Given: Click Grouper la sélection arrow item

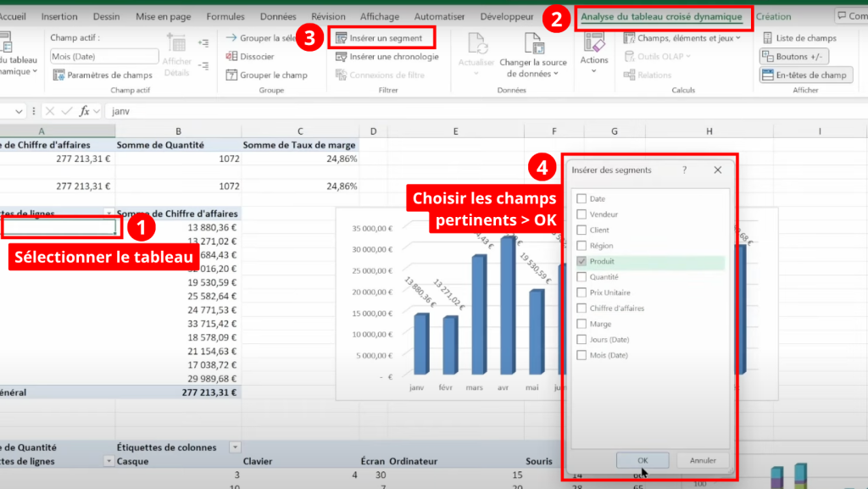Looking at the screenshot, I should pos(261,38).
